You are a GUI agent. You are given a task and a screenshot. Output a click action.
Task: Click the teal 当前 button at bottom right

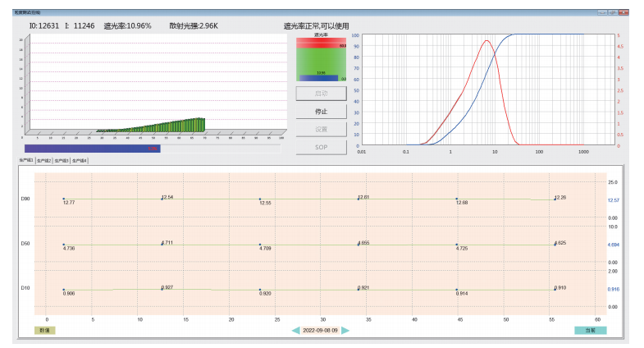click(x=590, y=330)
